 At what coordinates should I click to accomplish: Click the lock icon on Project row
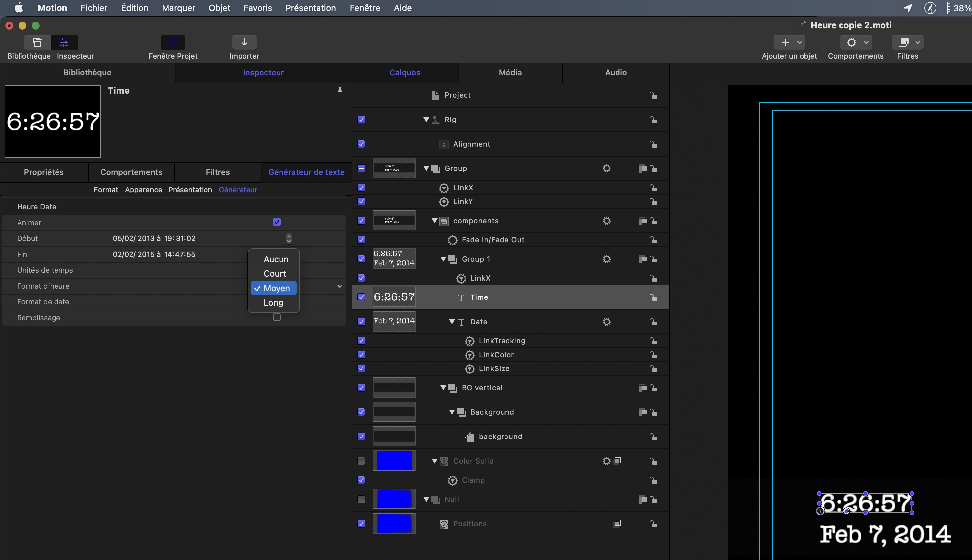(653, 95)
